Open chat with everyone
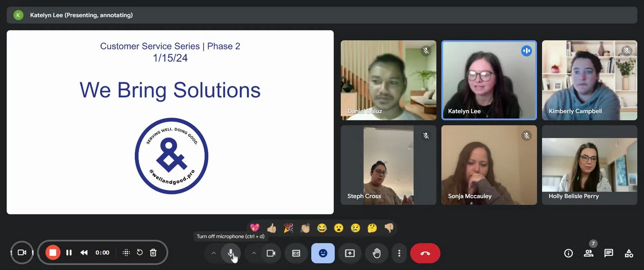644x270 pixels. pyautogui.click(x=609, y=253)
